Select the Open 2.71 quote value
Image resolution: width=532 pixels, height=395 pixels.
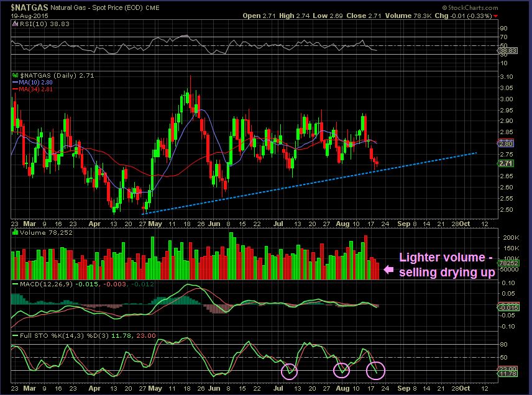(259, 16)
